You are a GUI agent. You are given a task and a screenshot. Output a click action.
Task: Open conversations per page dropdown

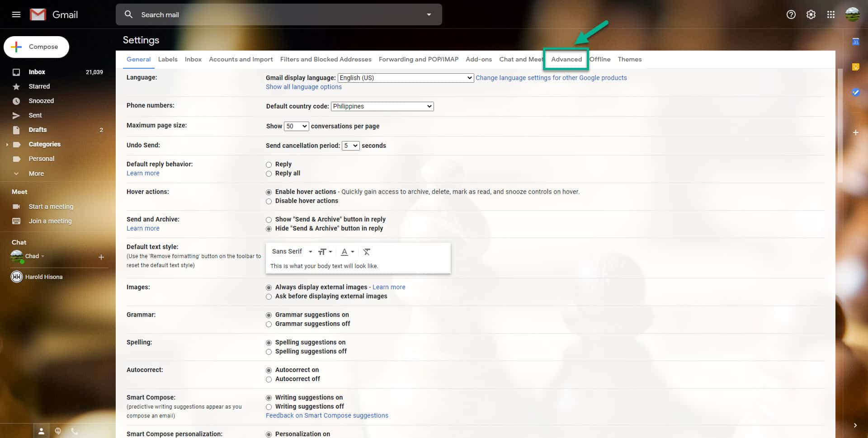click(x=297, y=126)
